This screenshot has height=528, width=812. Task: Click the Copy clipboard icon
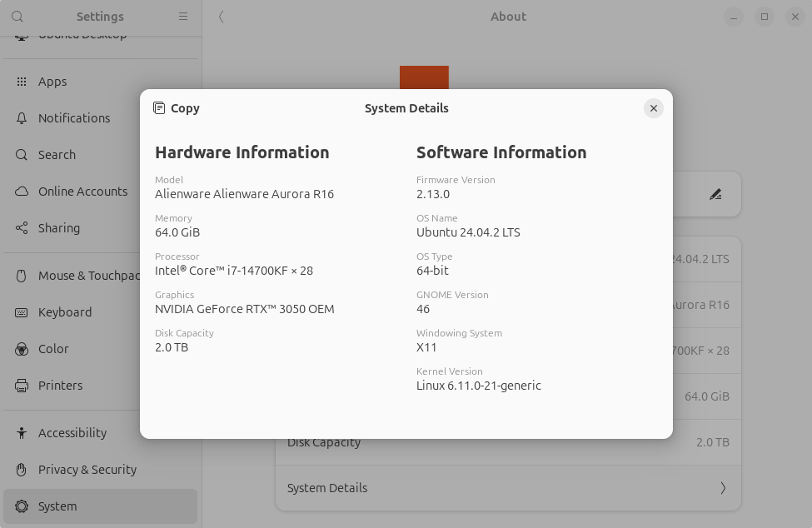click(159, 108)
